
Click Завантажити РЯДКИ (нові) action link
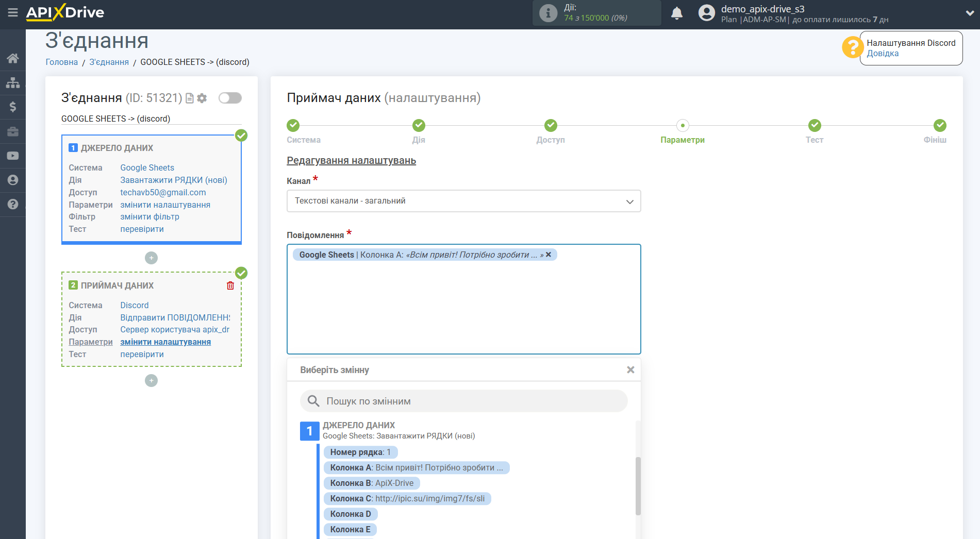tap(174, 180)
